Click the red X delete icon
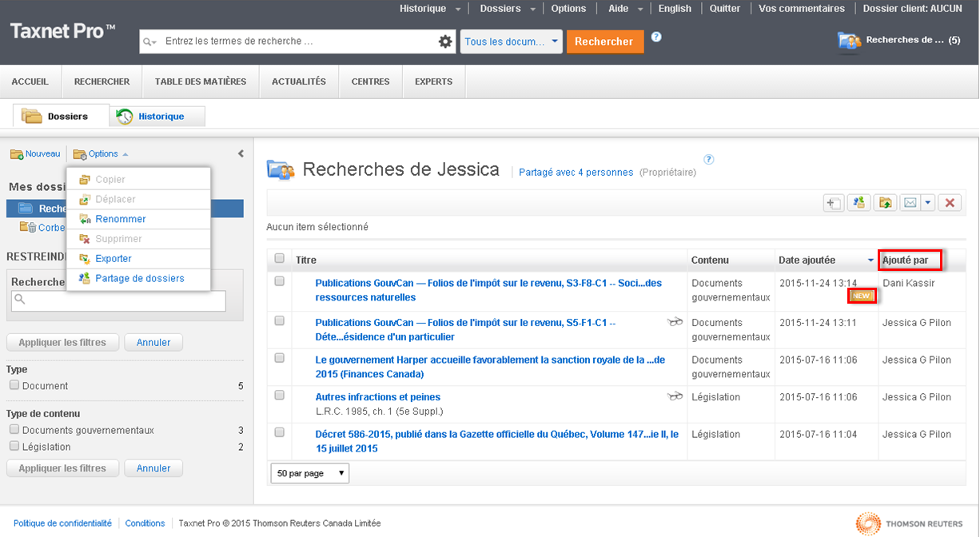This screenshot has width=980, height=537. (x=950, y=203)
